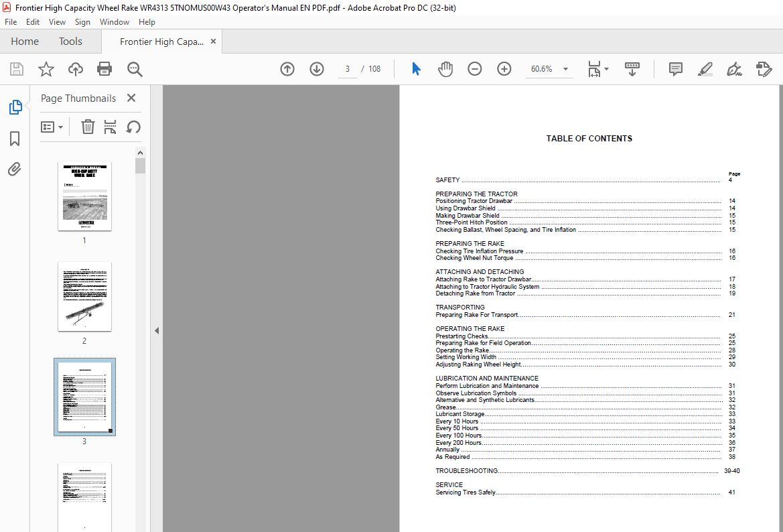Viewport: 783px width, 532px height.
Task: Select the Frontier High Capa... document tab
Action: [161, 42]
